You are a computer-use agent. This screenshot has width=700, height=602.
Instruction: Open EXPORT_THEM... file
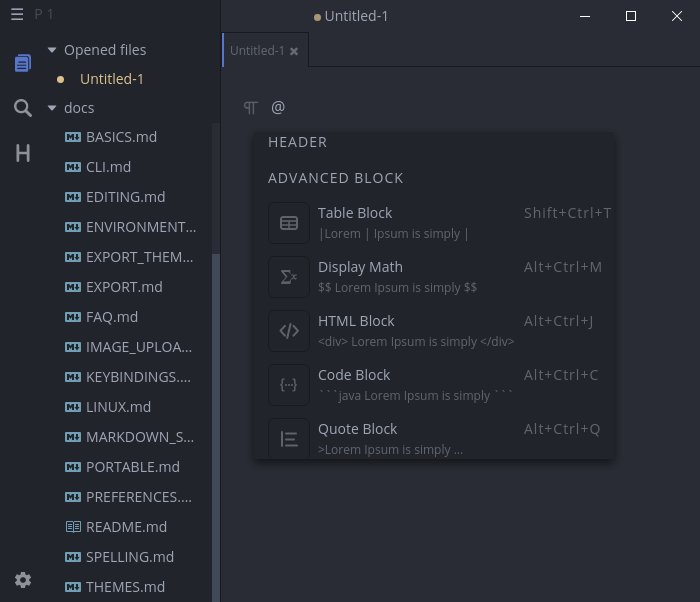tap(140, 257)
